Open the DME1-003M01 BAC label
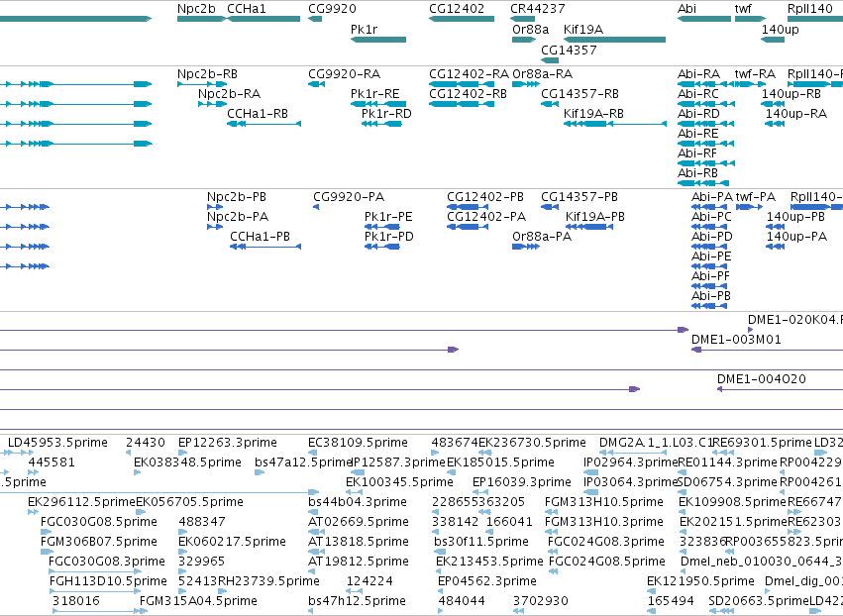 [736, 340]
